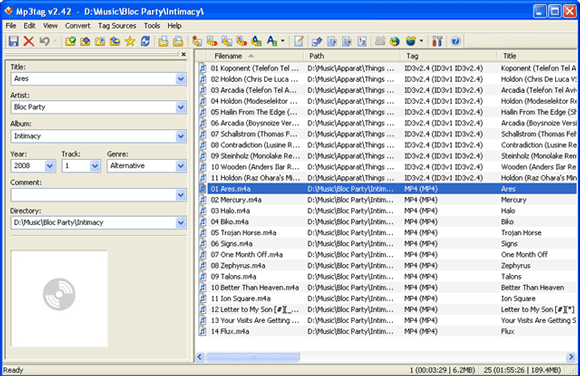This screenshot has height=376, width=580.
Task: Refresh the file view with blue arrows icon
Action: tap(145, 41)
